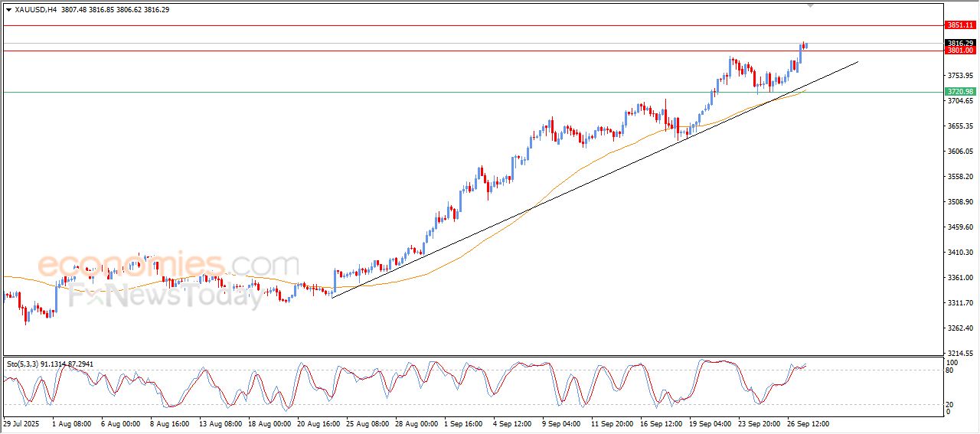Click the 28 Aug 00:00 time label
The height and width of the screenshot is (434, 980).
coord(417,423)
